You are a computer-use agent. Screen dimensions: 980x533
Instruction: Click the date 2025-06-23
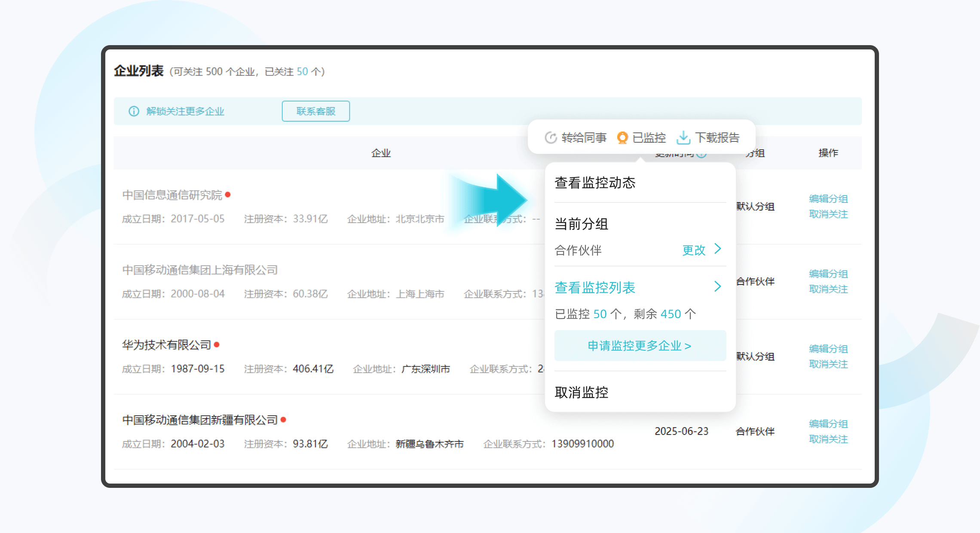click(x=681, y=431)
